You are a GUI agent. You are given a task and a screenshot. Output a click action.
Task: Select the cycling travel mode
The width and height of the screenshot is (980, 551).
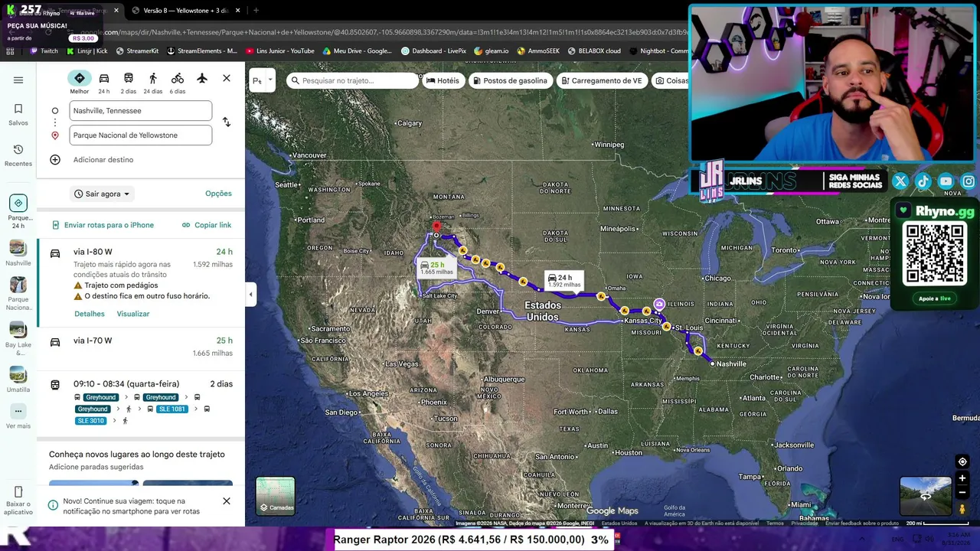click(x=178, y=83)
